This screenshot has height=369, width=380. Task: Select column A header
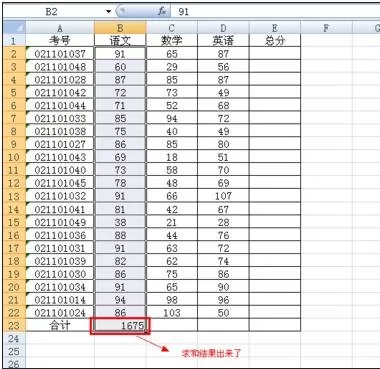60,28
